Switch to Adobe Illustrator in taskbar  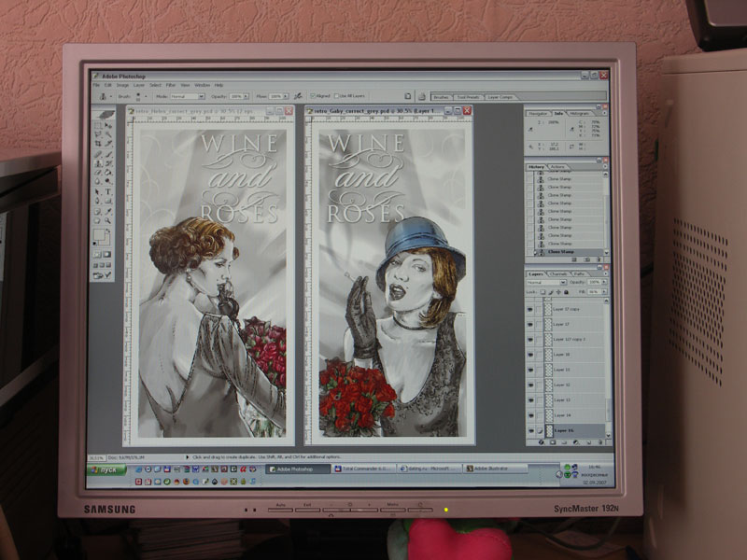point(496,469)
